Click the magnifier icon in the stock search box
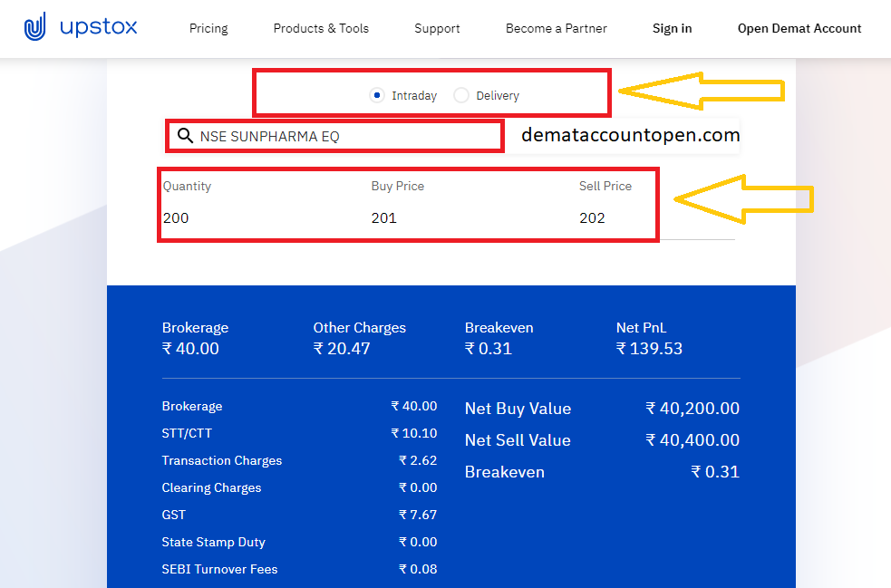Image resolution: width=891 pixels, height=588 pixels. pyautogui.click(x=185, y=136)
